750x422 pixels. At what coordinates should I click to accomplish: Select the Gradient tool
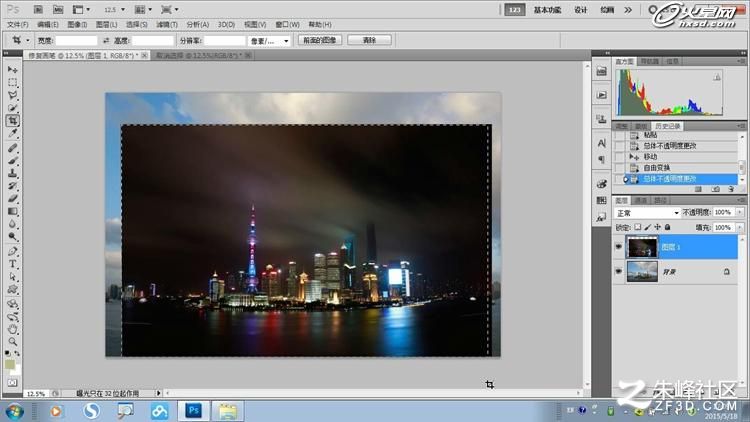click(x=12, y=211)
